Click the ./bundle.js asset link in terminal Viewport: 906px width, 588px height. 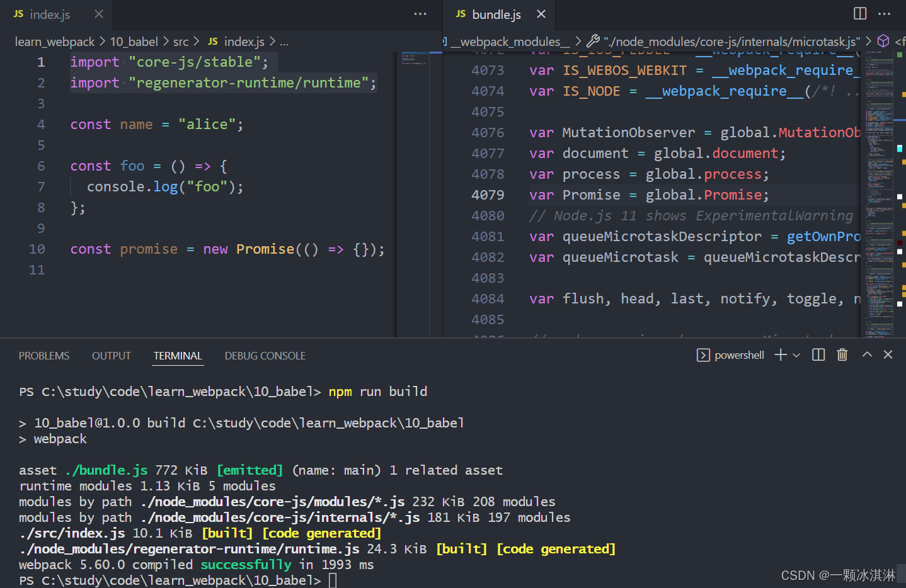click(x=106, y=470)
